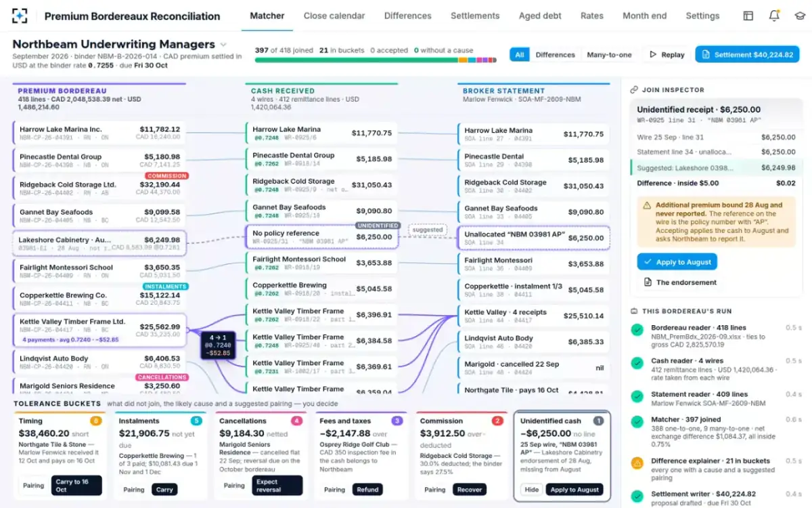The height and width of the screenshot is (508, 812).
Task: Click the Replay button
Action: [667, 55]
